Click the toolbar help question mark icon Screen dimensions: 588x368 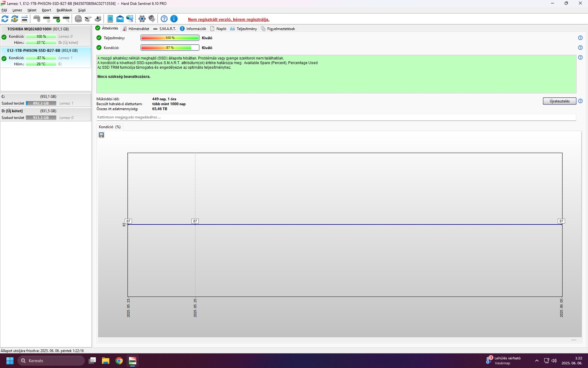[164, 19]
